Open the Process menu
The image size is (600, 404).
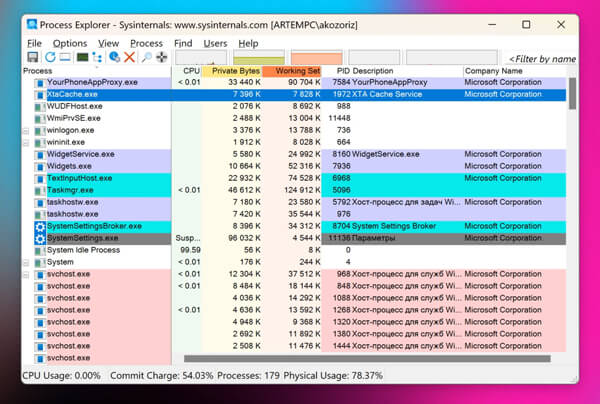(146, 43)
